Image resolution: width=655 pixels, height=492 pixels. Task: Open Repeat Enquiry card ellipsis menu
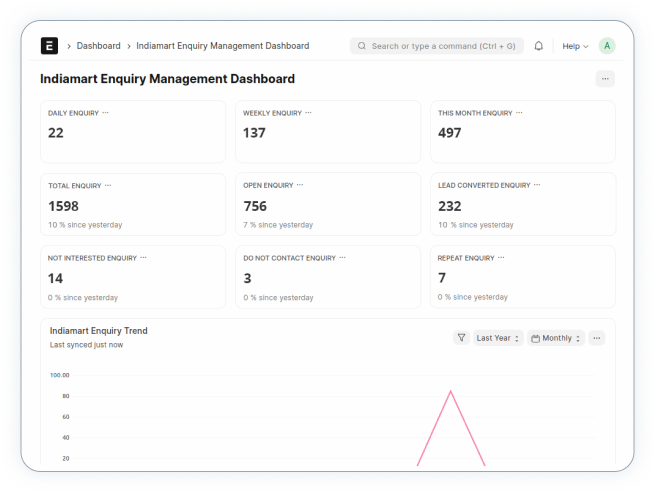[x=501, y=258]
